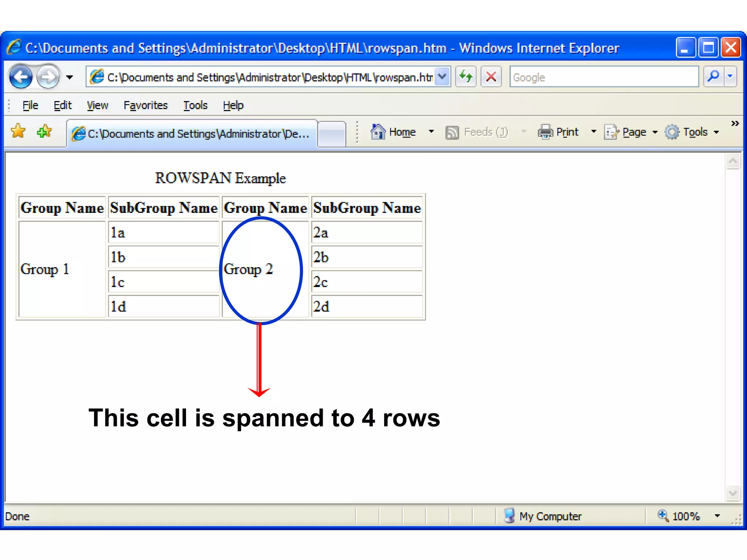Open the Favorites menu
This screenshot has width=747, height=560.
146,105
